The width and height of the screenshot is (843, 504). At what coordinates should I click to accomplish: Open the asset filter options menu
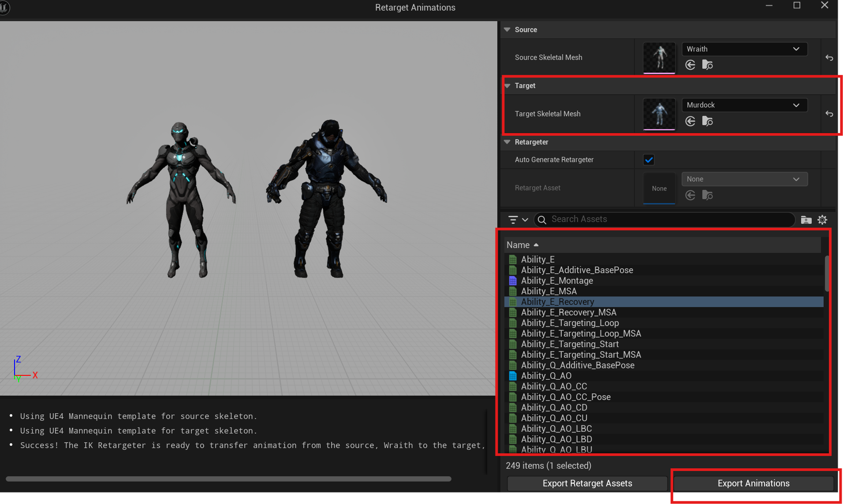coord(518,219)
